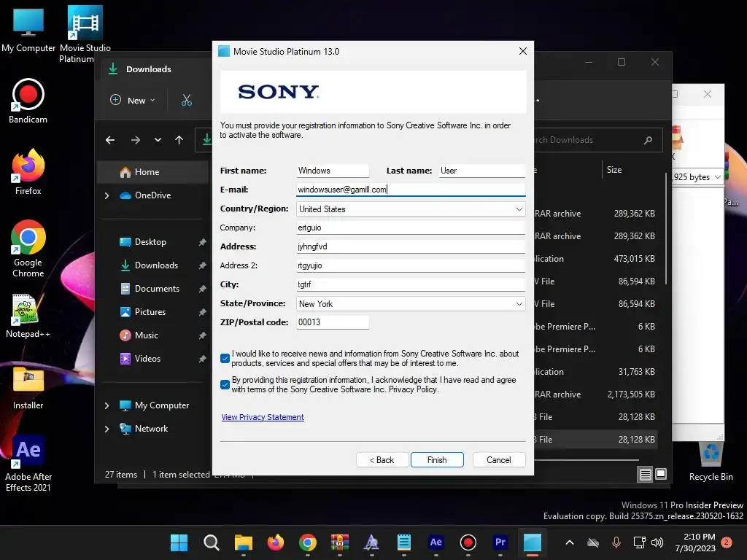747x560 pixels.
Task: Open the Windows Start menu
Action: tap(179, 542)
